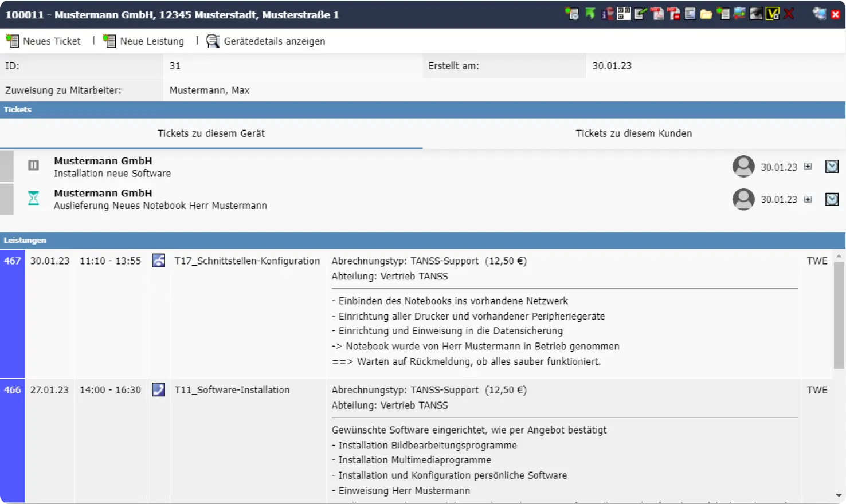Click time range 11:10 - 13:55
This screenshot has width=846, height=504.
pos(110,261)
